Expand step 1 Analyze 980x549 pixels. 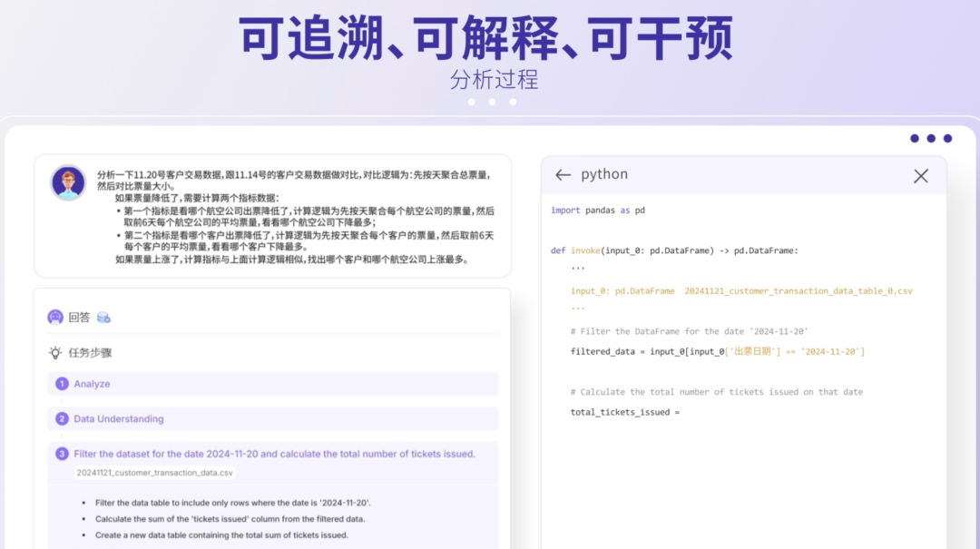[x=273, y=384]
